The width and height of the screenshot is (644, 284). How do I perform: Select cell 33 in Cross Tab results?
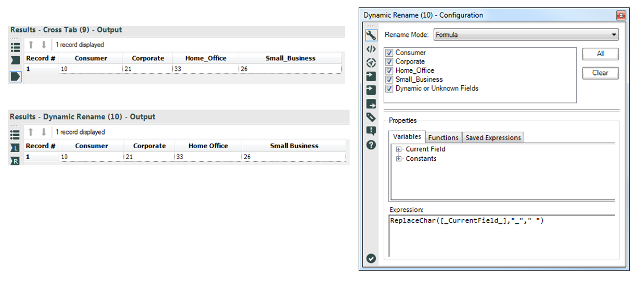[x=206, y=69]
